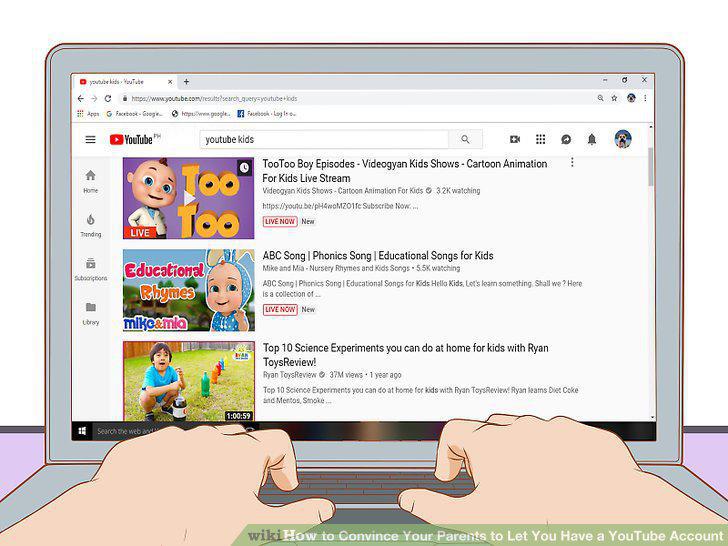This screenshot has height=546, width=728.
Task: Bookmark this page with the star icon
Action: click(614, 98)
